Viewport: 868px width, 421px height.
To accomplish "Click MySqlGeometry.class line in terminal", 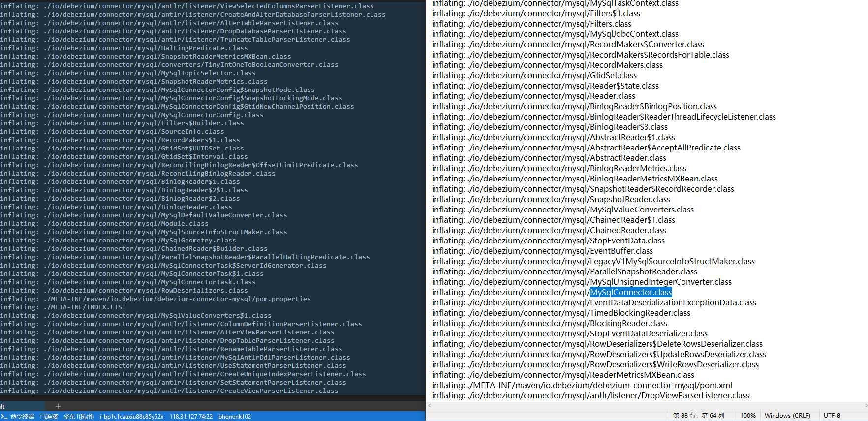I will [x=118, y=240].
